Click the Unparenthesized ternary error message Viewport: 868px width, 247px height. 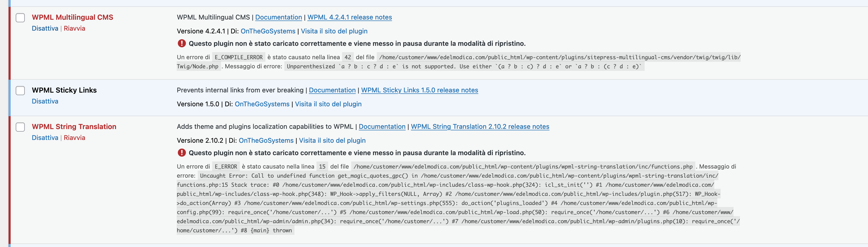(x=464, y=66)
